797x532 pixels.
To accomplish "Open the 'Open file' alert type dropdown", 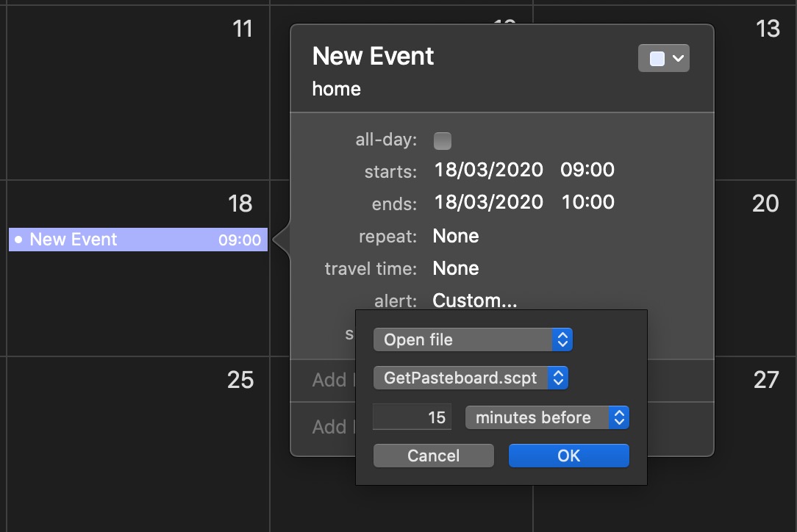I will [473, 339].
